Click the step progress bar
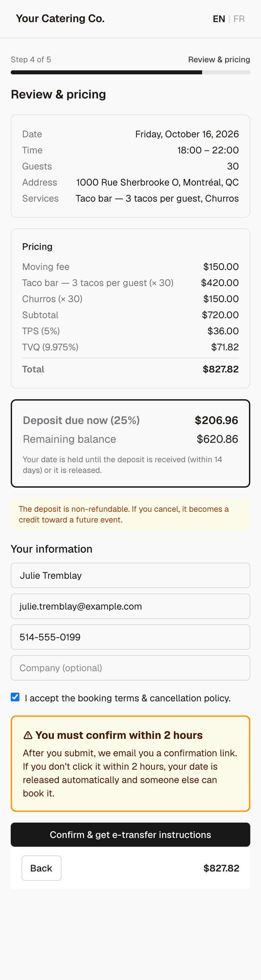 pyautogui.click(x=130, y=72)
